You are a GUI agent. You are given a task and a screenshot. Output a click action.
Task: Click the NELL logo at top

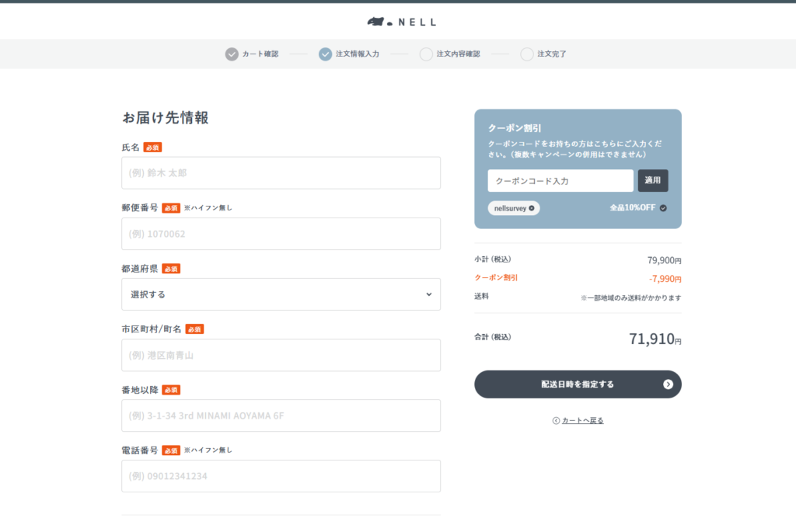(x=401, y=22)
